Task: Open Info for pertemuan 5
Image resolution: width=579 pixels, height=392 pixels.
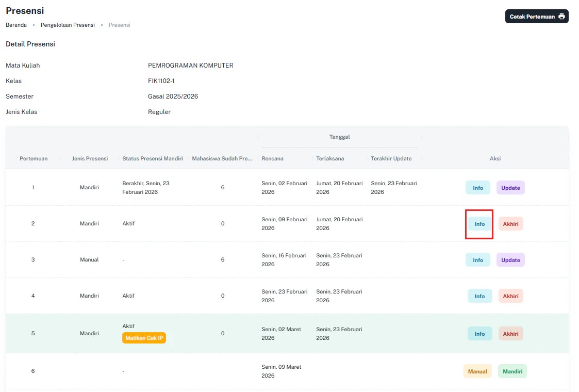Action: [x=479, y=334]
